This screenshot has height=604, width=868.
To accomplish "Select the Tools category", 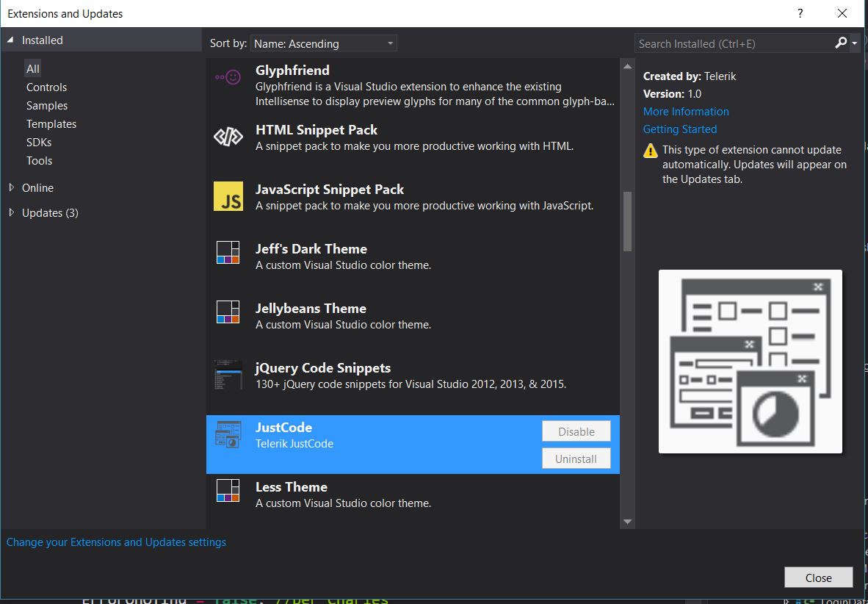I will (x=40, y=160).
